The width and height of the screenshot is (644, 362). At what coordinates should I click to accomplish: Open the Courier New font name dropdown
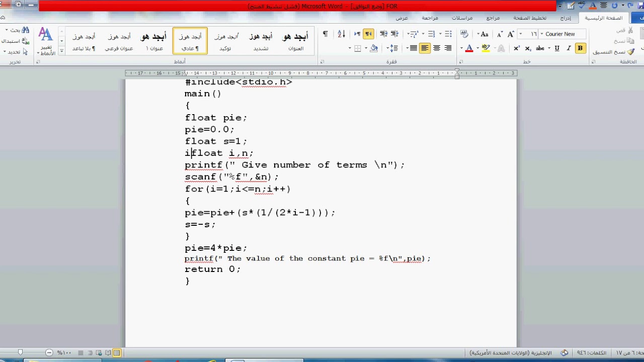click(x=541, y=34)
